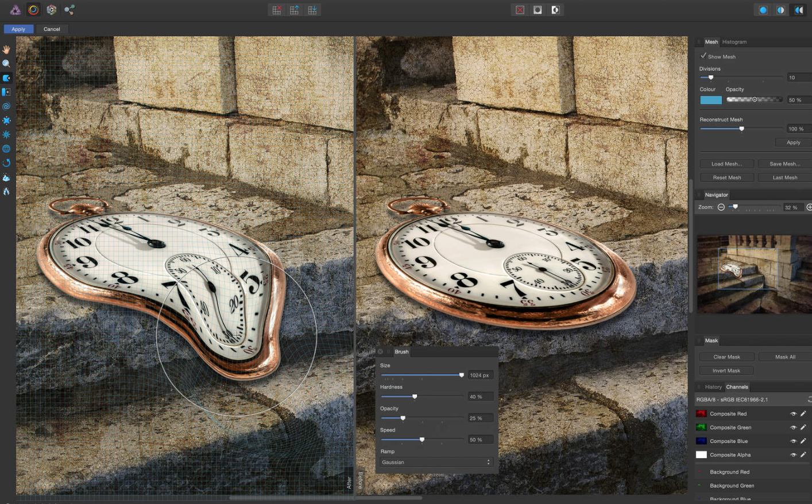Viewport: 812px width, 504px height.
Task: Click the Invert Mask button
Action: (x=726, y=371)
